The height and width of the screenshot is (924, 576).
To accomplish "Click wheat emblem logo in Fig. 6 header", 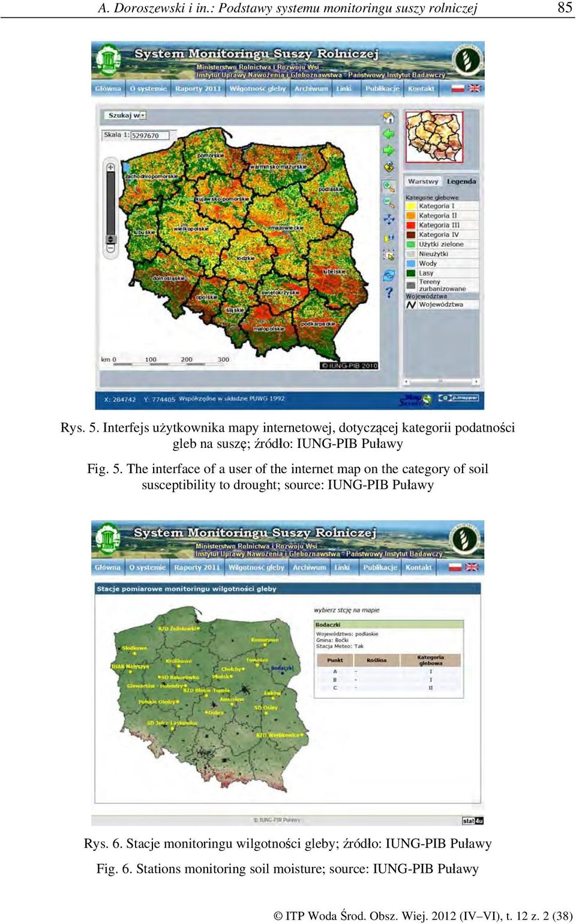I will pyautogui.click(x=464, y=538).
